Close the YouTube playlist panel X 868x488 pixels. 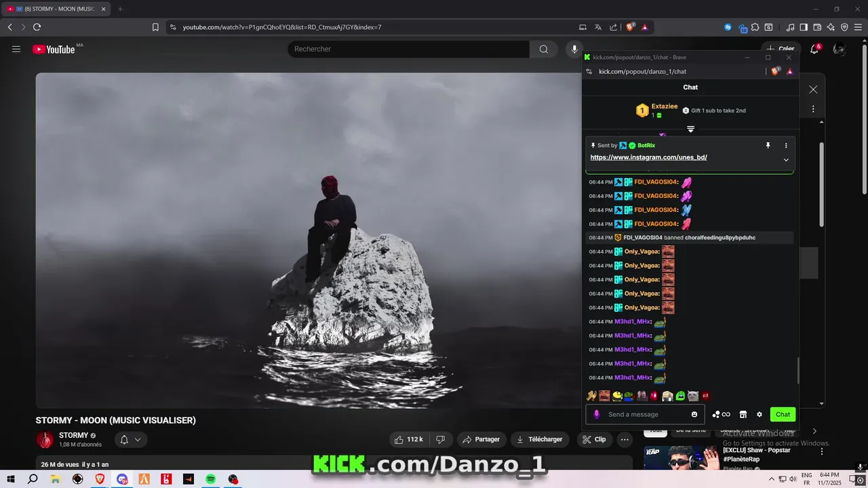[813, 89]
